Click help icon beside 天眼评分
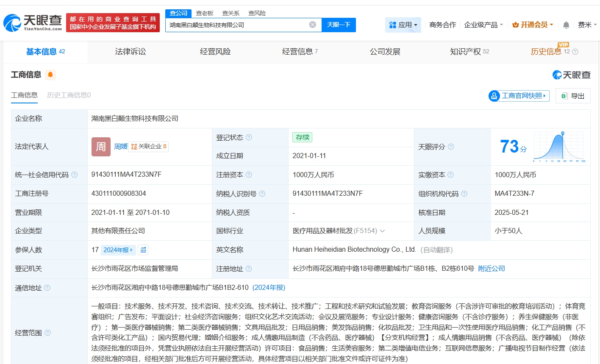 pyautogui.click(x=451, y=147)
